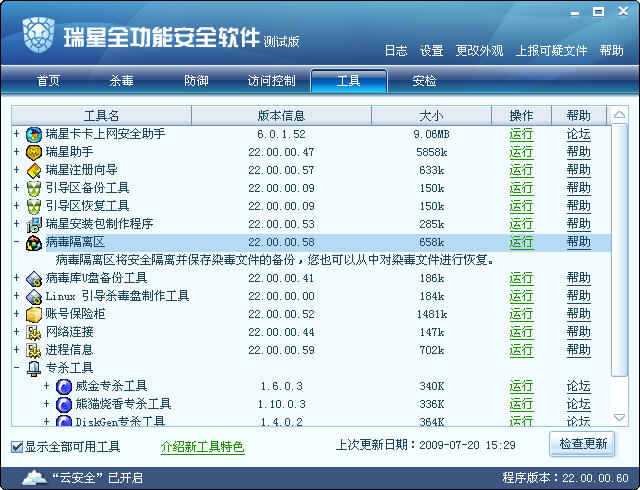
Task: Click the scrollbar down arrow
Action: click(619, 417)
